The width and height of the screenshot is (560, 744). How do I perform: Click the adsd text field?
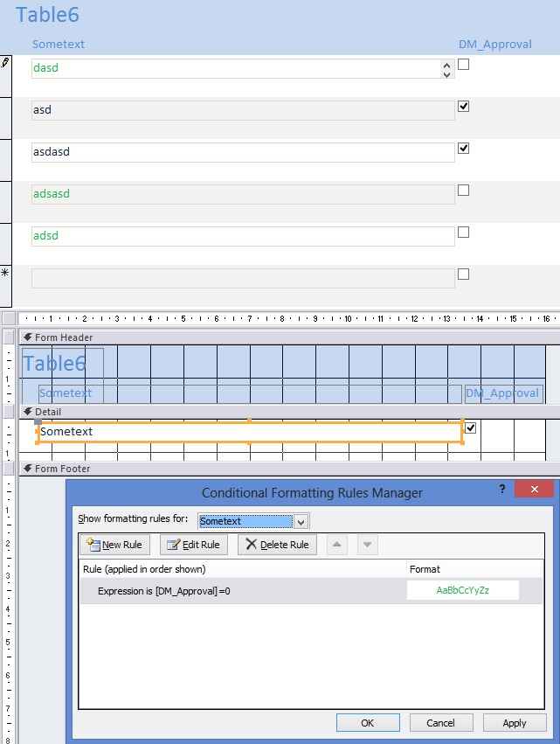coord(243,236)
